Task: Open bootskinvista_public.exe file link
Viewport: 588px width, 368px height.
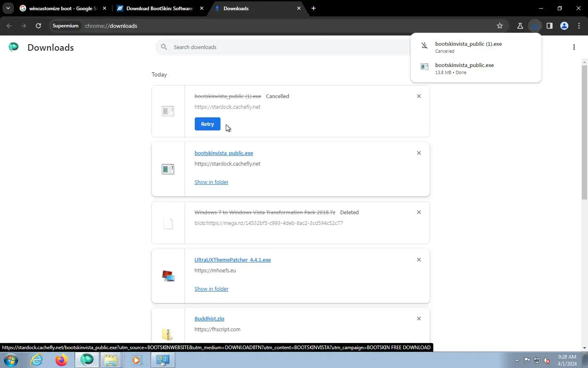Action: (x=224, y=153)
